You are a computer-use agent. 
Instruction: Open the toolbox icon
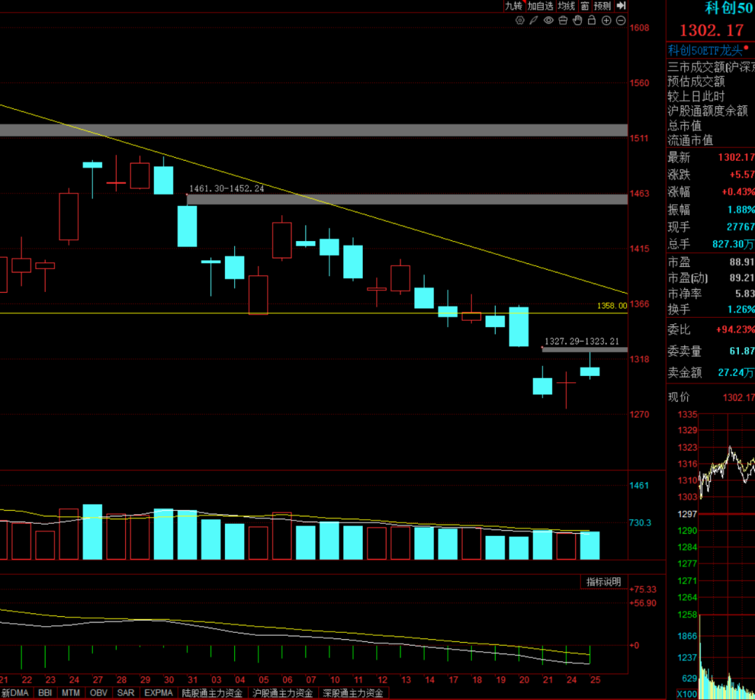click(x=563, y=20)
